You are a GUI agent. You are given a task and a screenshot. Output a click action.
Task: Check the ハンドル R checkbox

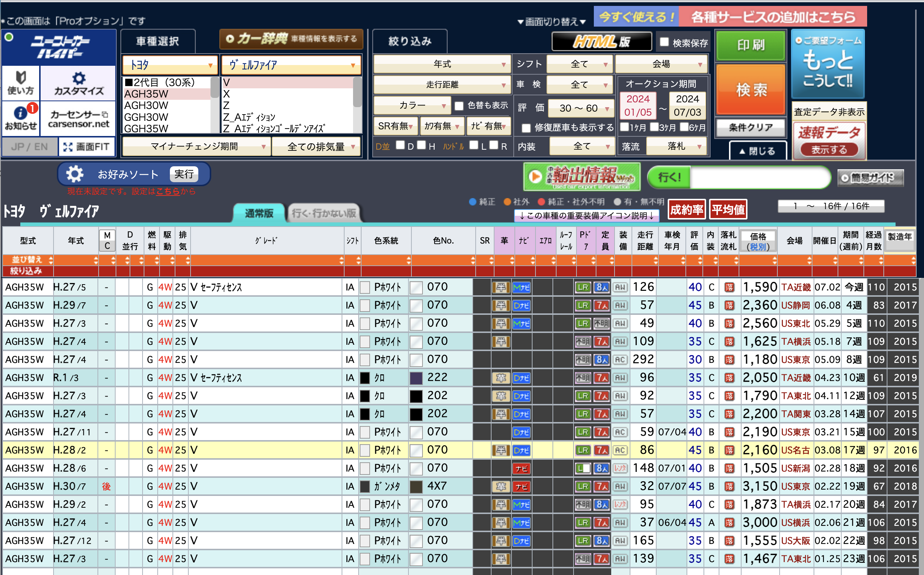pyautogui.click(x=493, y=145)
